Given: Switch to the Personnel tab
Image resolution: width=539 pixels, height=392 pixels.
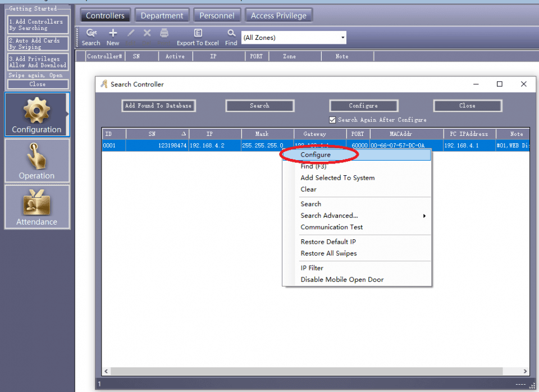Looking at the screenshot, I should (x=217, y=15).
